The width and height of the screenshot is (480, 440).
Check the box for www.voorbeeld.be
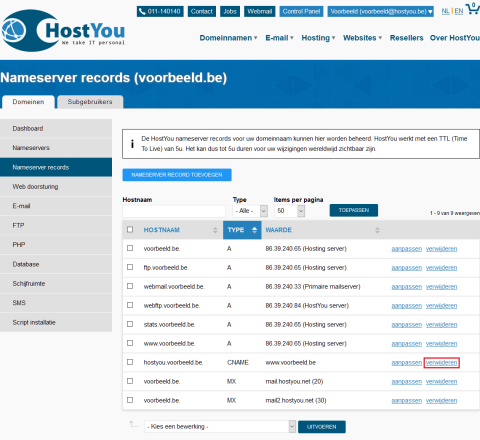[130, 343]
